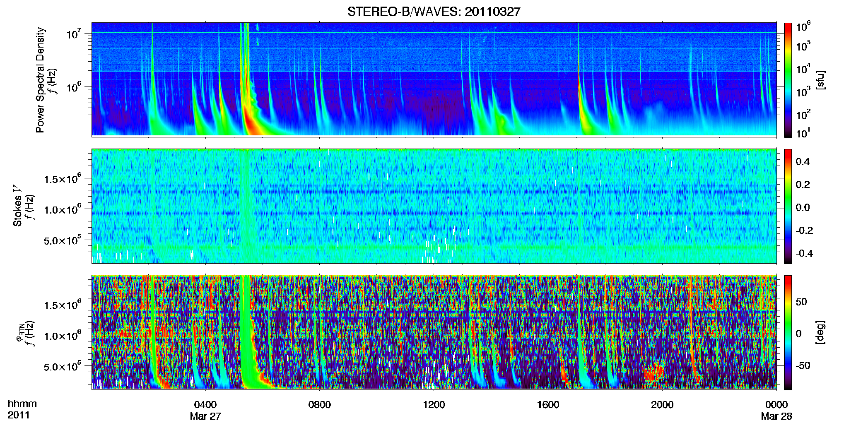Click the 50 label on the degrees color bar

pyautogui.click(x=801, y=302)
